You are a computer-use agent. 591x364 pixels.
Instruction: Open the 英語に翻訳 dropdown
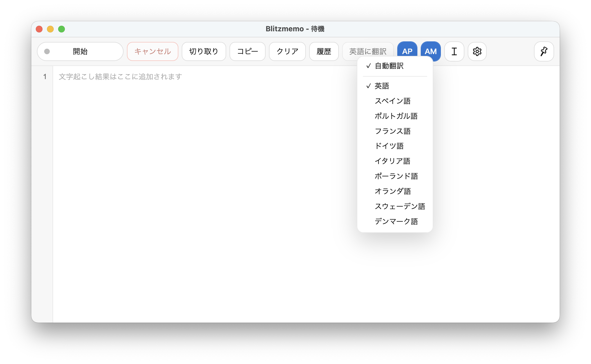click(x=368, y=51)
